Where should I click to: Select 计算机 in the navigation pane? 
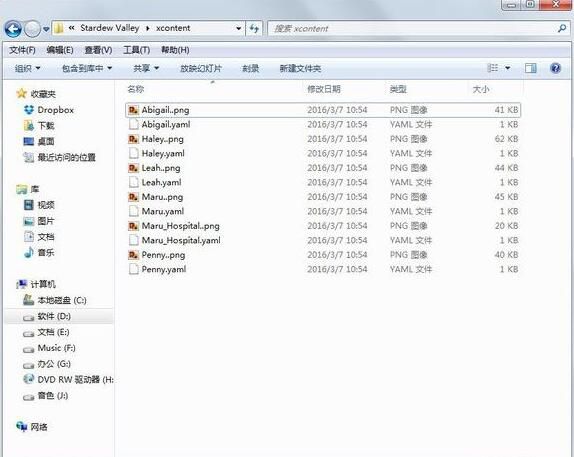click(43, 284)
